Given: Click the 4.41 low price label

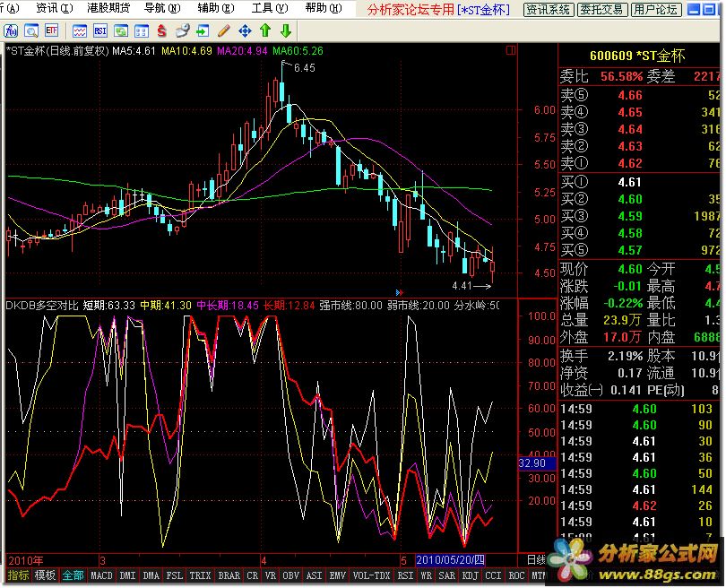Looking at the screenshot, I should click(462, 286).
